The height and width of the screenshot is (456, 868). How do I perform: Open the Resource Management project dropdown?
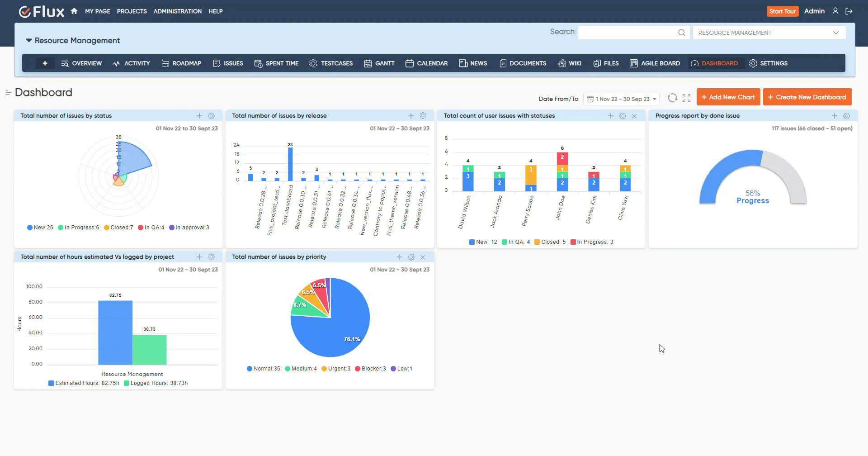[769, 33]
